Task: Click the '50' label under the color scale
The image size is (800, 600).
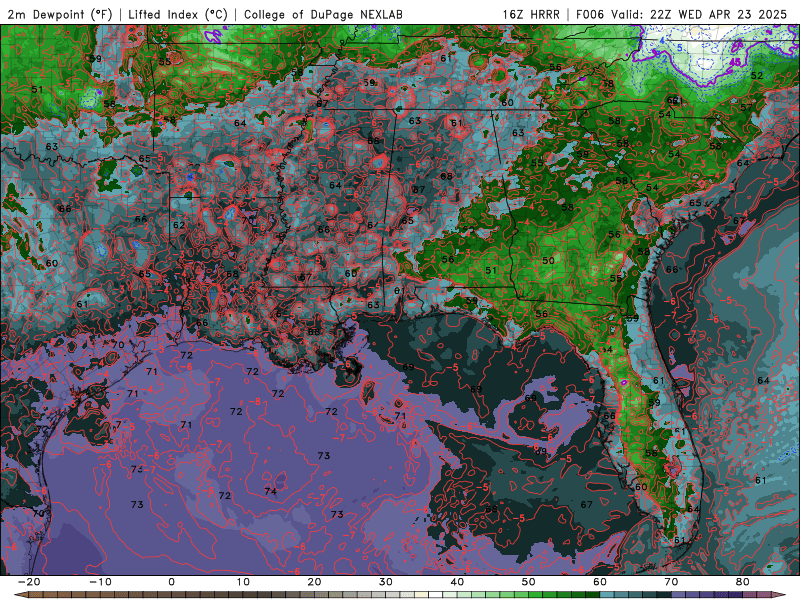Action: click(529, 582)
